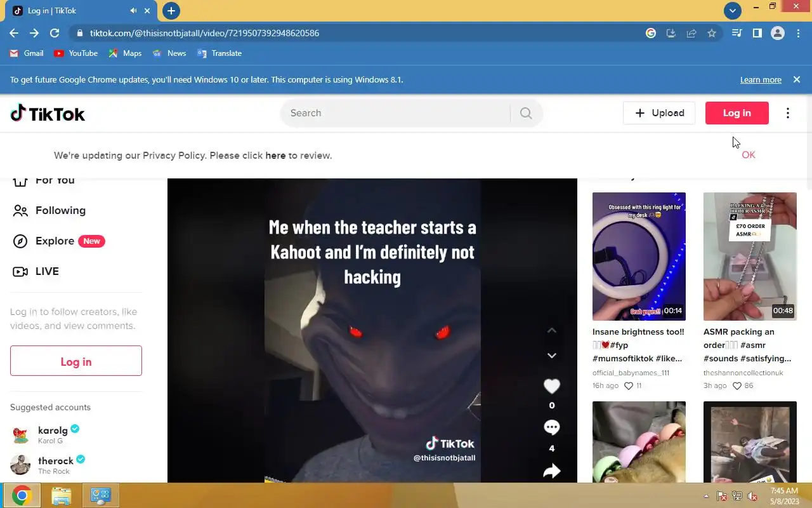The width and height of the screenshot is (812, 508).
Task: Open Maps bookmark
Action: point(125,53)
